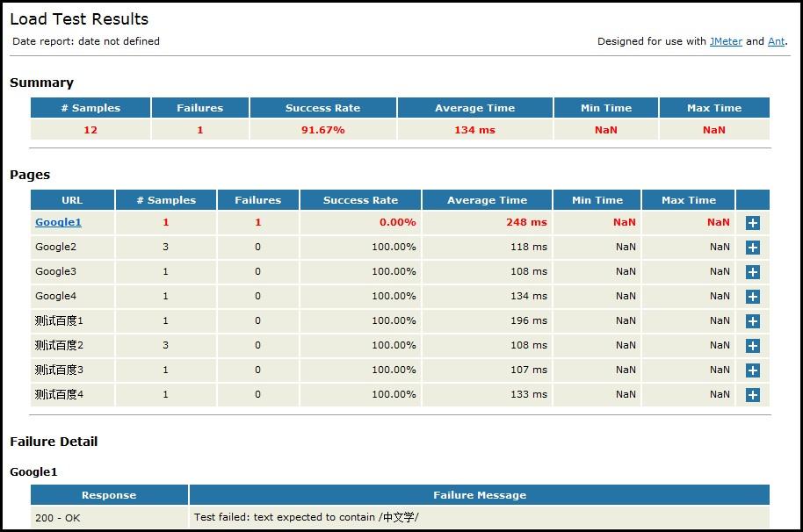The image size is (803, 532).
Task: Click the Pages section heading
Action: (x=30, y=175)
